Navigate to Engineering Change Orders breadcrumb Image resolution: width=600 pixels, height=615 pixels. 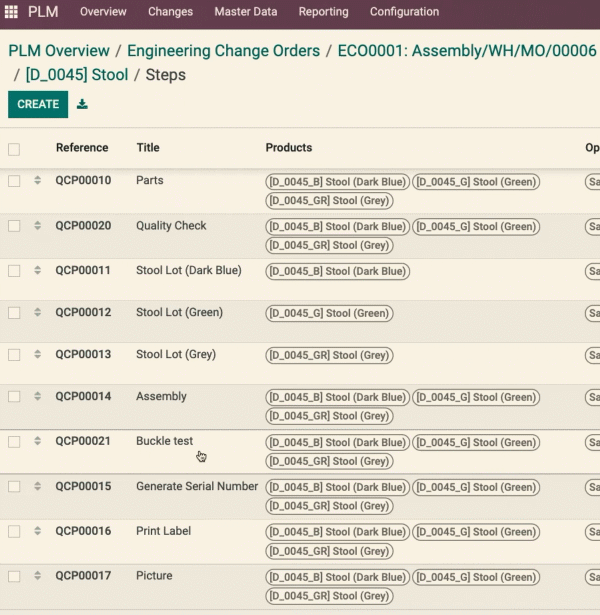[x=224, y=51]
